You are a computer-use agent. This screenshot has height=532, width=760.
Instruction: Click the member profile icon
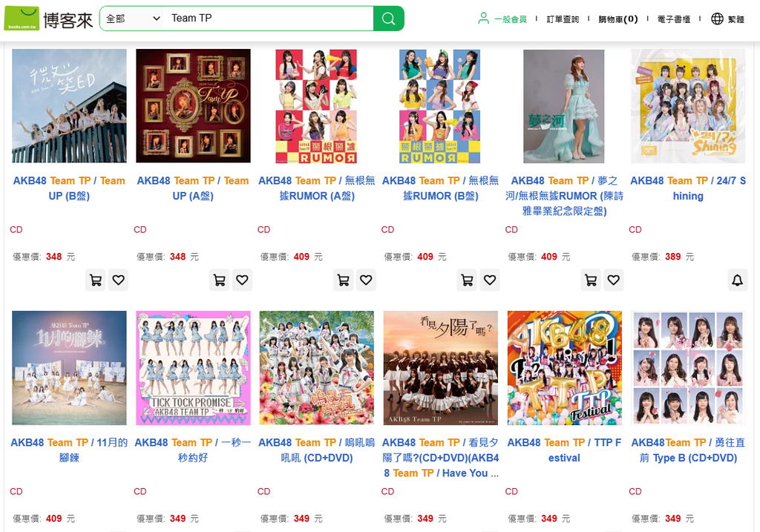[x=483, y=19]
